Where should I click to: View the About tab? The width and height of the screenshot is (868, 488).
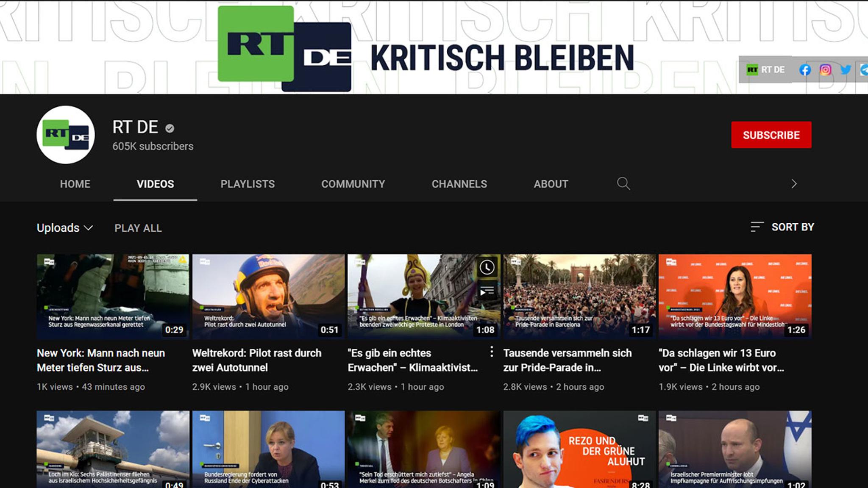click(x=551, y=184)
